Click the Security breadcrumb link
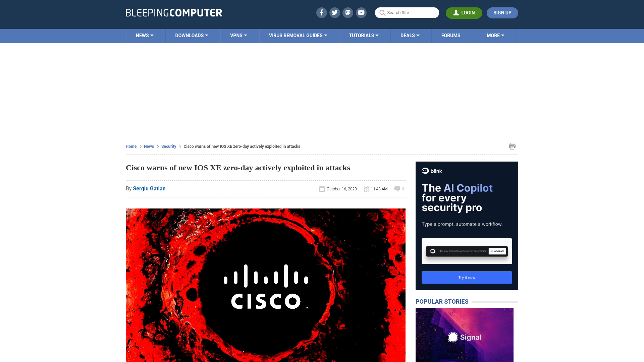644x362 pixels. click(x=168, y=146)
